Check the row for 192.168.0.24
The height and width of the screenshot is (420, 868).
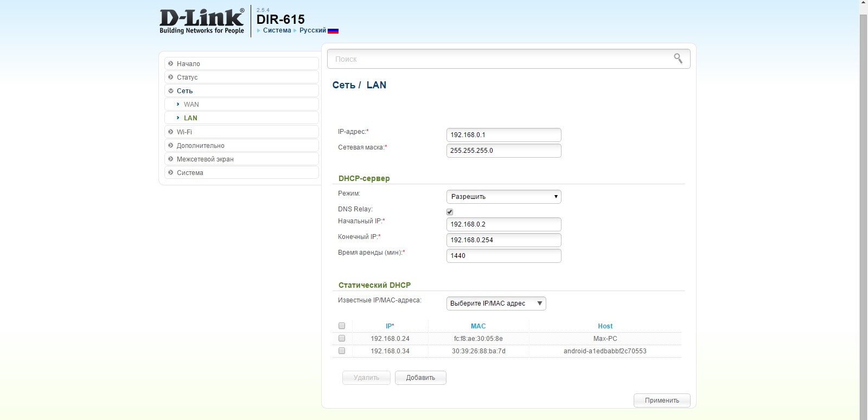tap(342, 338)
